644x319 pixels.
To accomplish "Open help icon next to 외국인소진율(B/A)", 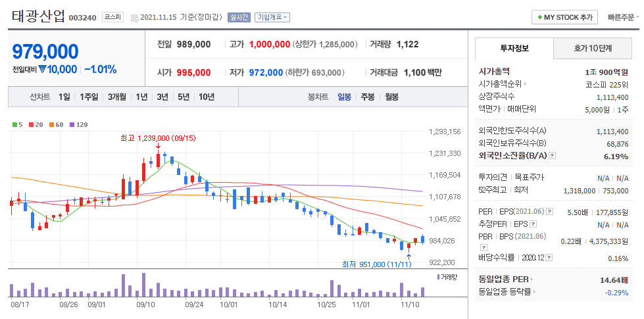I will [x=553, y=156].
